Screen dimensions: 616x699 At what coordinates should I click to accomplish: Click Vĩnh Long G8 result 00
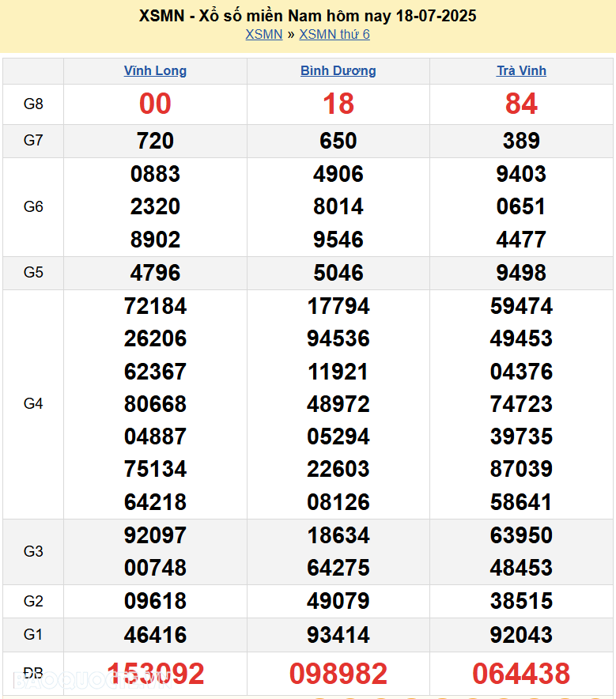click(x=155, y=104)
